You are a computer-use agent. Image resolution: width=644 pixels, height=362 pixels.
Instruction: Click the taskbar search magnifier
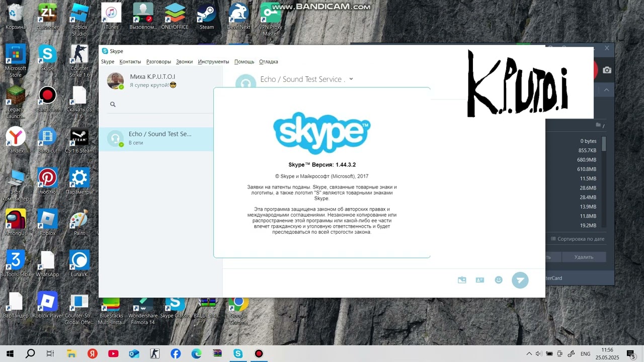click(30, 353)
